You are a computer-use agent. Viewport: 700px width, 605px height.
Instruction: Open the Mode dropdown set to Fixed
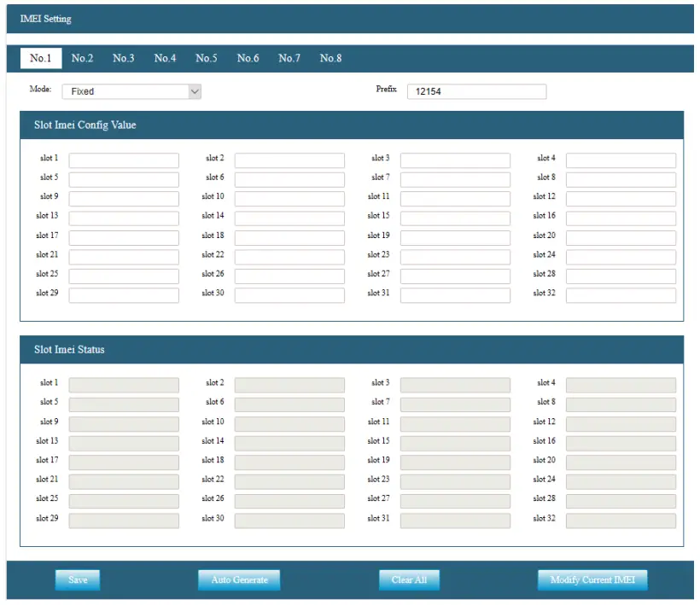(x=131, y=91)
